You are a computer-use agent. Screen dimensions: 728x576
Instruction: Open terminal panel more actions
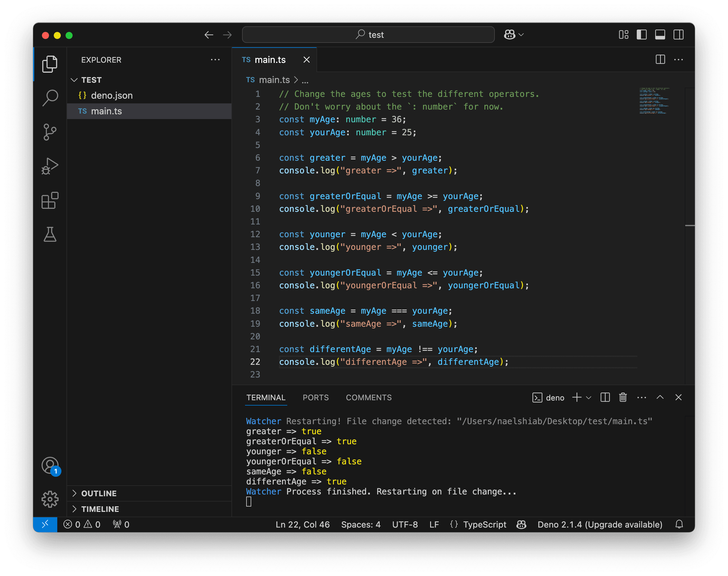642,397
